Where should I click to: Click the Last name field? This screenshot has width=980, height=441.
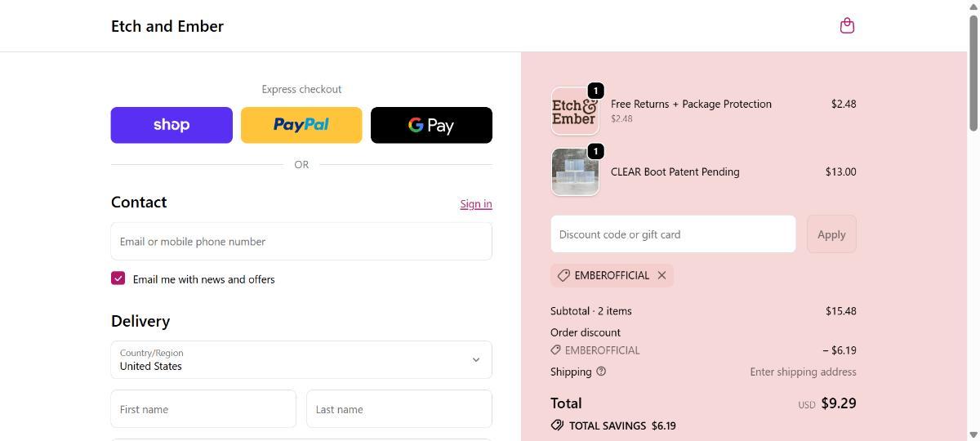point(399,409)
